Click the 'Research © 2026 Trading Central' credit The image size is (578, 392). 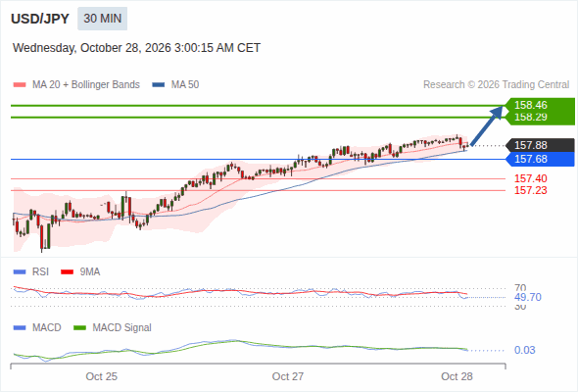pos(496,85)
